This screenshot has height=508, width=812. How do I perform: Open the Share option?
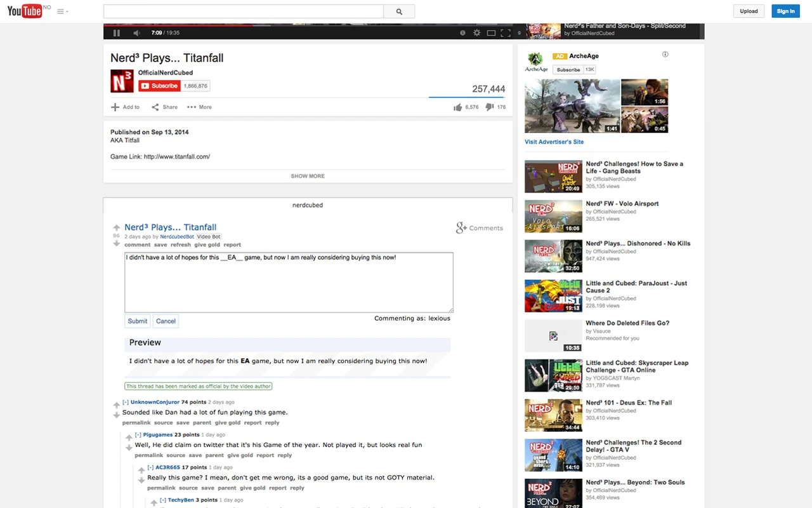tap(164, 107)
